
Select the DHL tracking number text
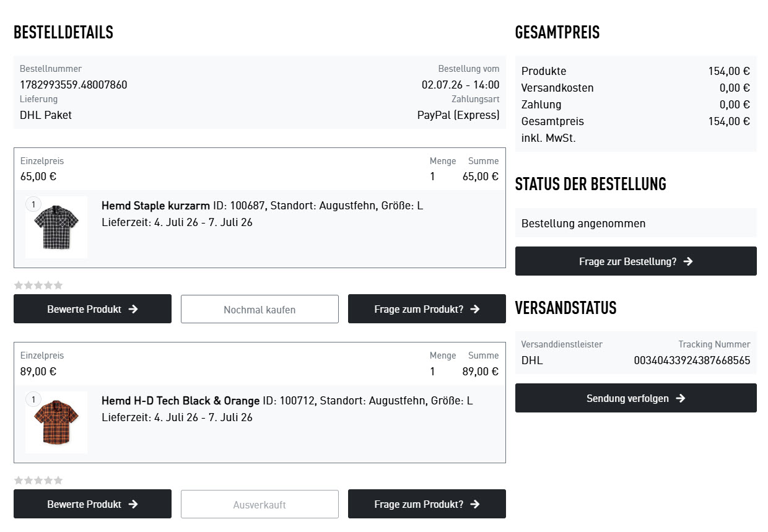click(692, 360)
